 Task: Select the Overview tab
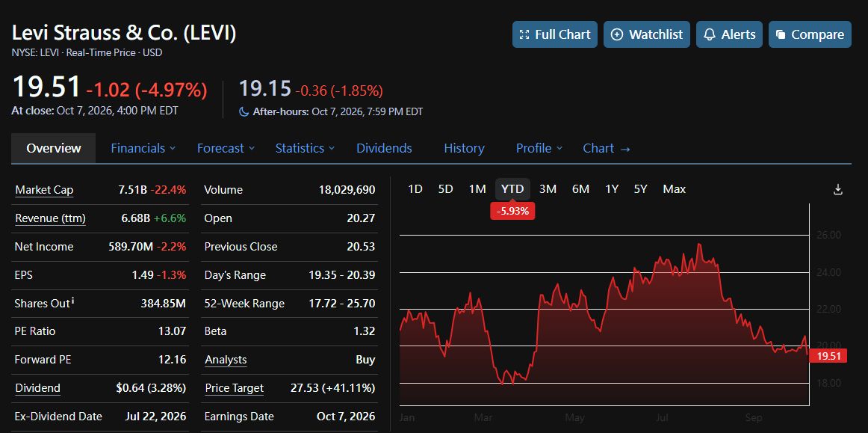point(54,148)
